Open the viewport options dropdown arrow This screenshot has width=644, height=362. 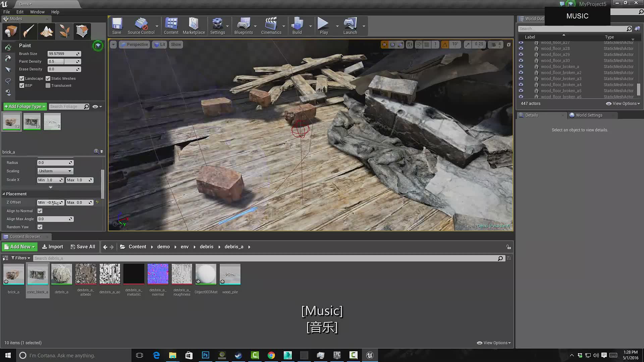(113, 44)
